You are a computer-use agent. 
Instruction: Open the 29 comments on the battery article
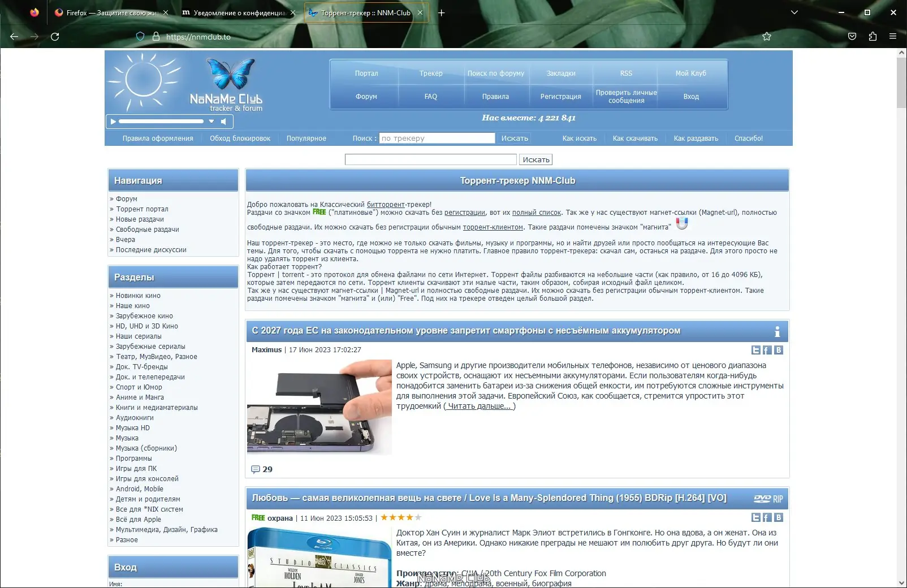click(x=262, y=469)
